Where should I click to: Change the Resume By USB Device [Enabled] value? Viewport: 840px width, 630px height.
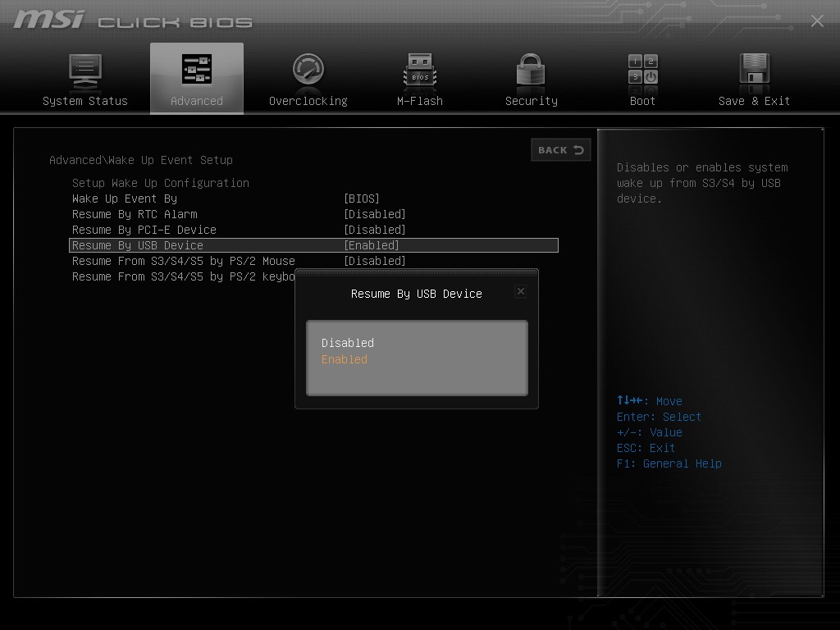point(372,245)
